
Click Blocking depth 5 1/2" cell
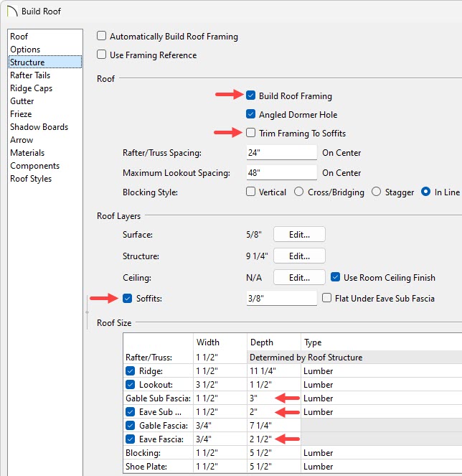pyautogui.click(x=274, y=453)
